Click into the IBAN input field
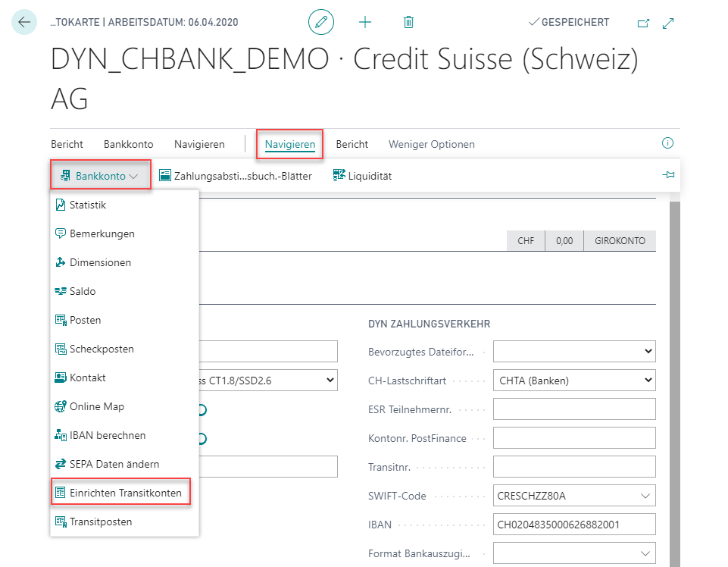 pos(573,525)
